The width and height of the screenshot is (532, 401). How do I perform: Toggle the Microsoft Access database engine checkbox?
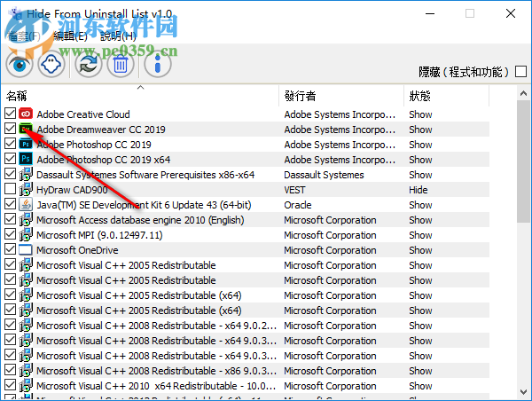point(11,219)
